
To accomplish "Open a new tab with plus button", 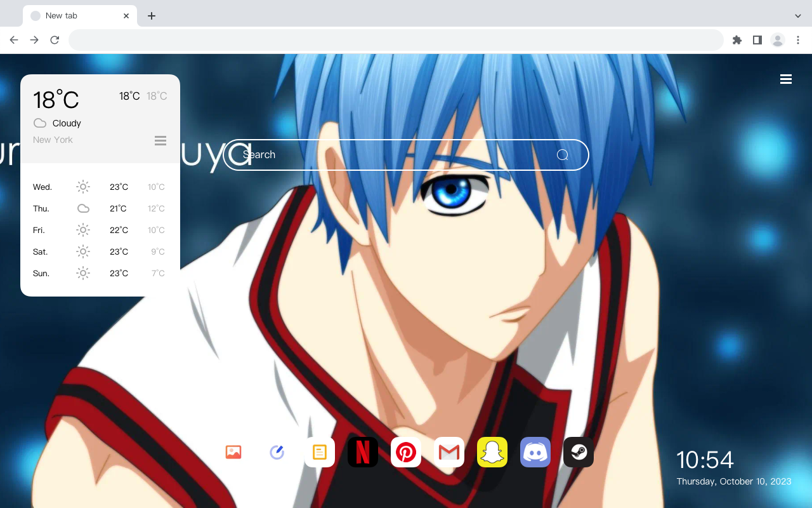I will (151, 16).
